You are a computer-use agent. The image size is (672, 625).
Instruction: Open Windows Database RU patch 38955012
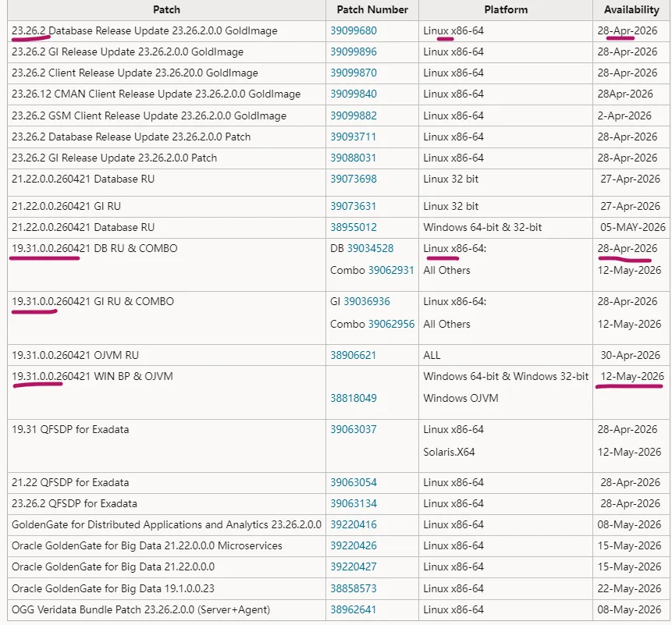click(353, 227)
